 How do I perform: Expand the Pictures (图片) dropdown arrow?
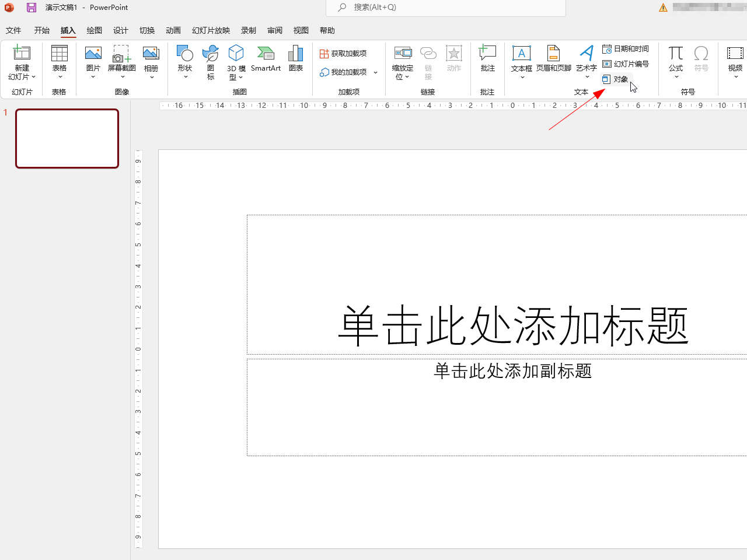pos(93,77)
